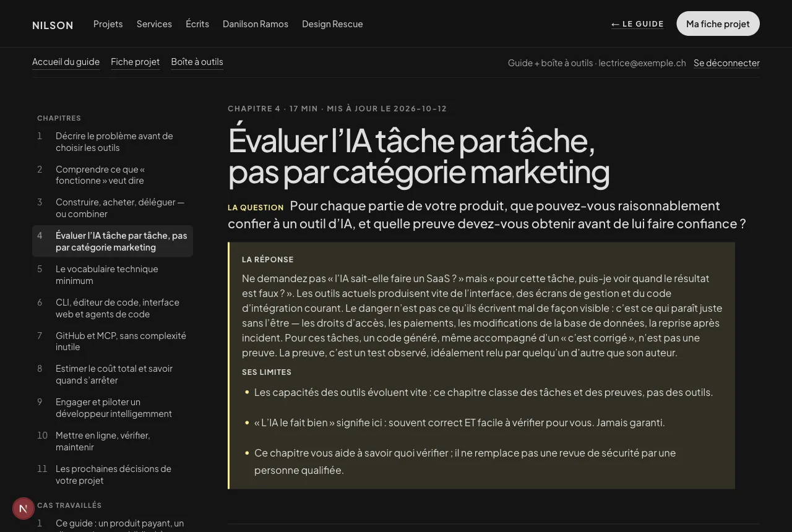Image resolution: width=792 pixels, height=532 pixels.
Task: Open the Danilson Ramos page
Action: [256, 24]
